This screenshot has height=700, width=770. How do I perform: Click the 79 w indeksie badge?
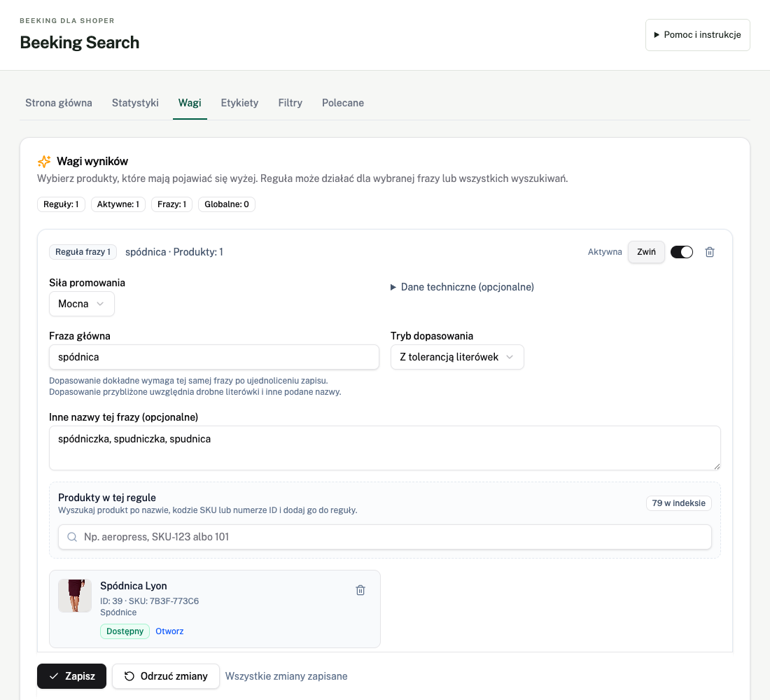679,503
